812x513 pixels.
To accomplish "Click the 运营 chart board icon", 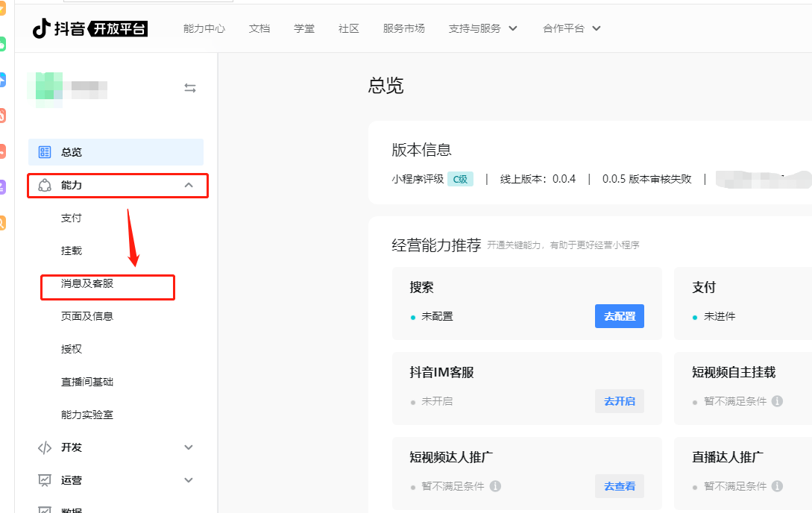I will click(45, 480).
